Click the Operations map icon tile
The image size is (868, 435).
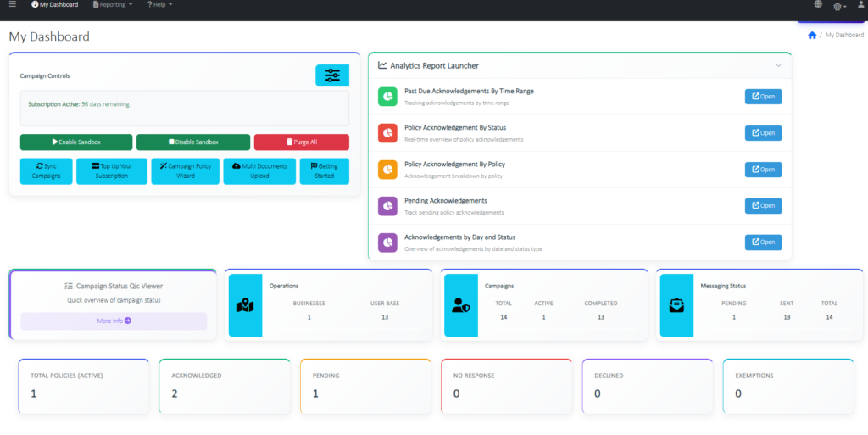(x=246, y=306)
